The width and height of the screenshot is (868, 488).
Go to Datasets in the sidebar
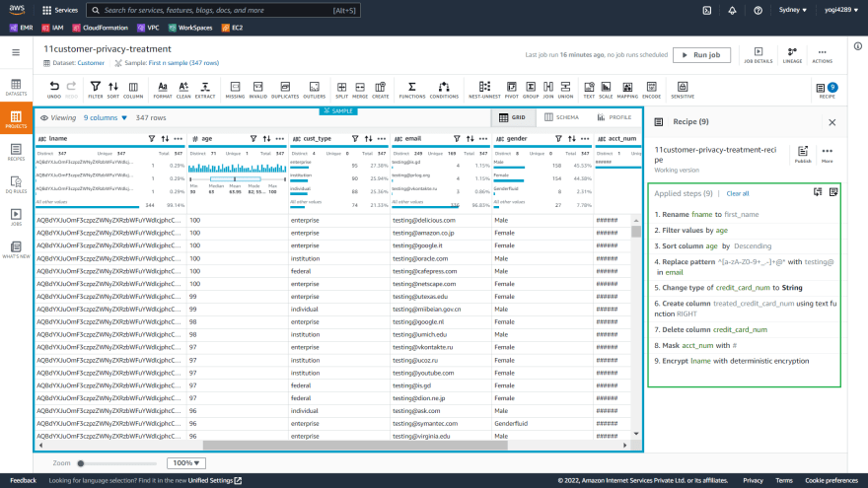pyautogui.click(x=16, y=88)
